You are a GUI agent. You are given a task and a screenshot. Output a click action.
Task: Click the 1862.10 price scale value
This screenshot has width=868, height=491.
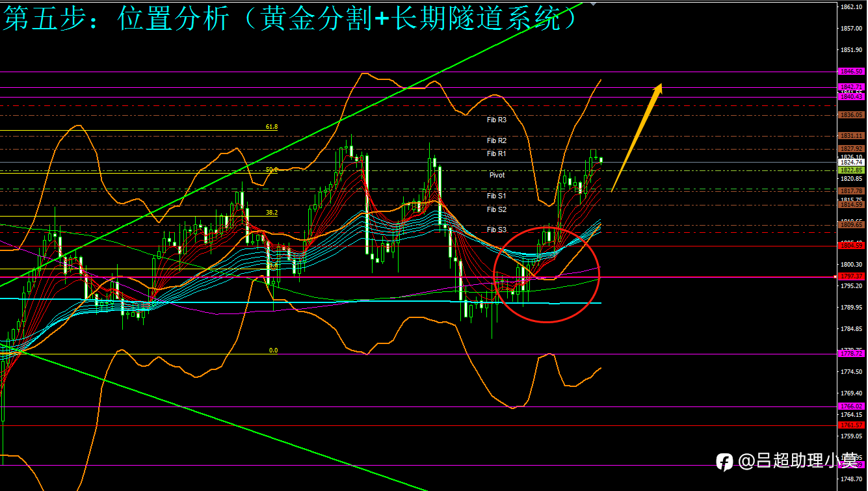tap(851, 7)
